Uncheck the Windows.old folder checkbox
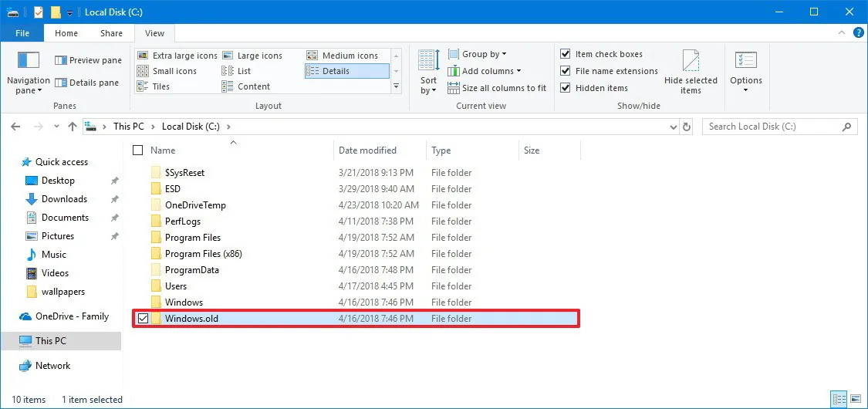This screenshot has height=409, width=868. point(143,318)
